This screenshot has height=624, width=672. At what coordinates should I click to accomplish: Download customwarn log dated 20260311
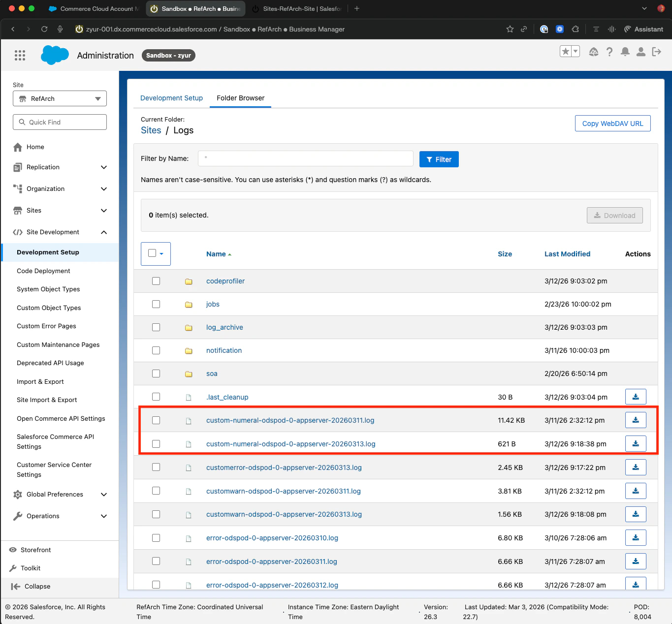click(x=636, y=491)
